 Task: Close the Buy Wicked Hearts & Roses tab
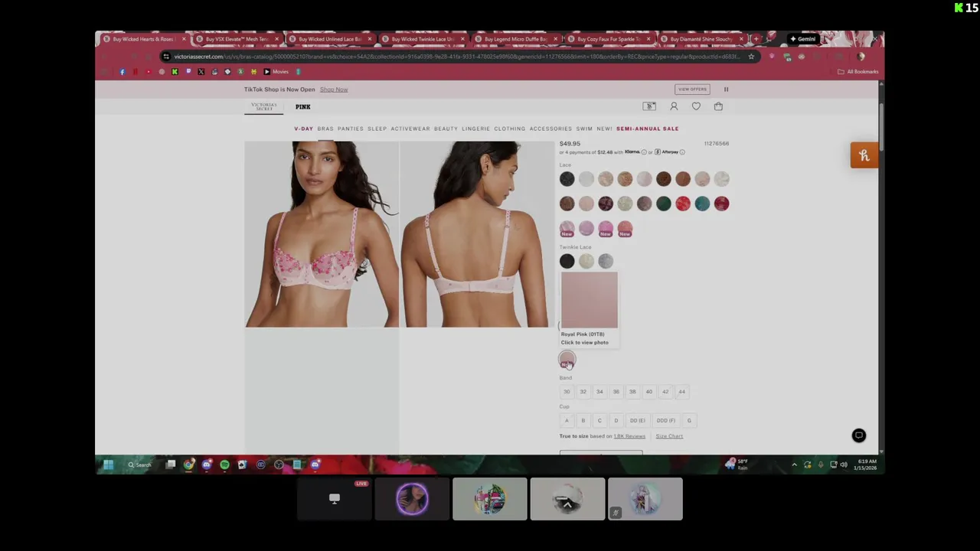point(184,39)
